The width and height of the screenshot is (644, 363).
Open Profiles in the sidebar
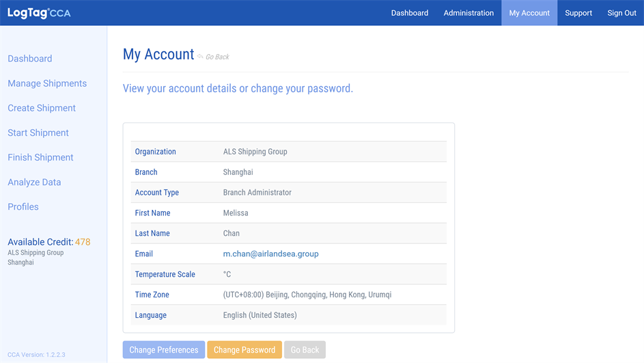click(x=23, y=206)
